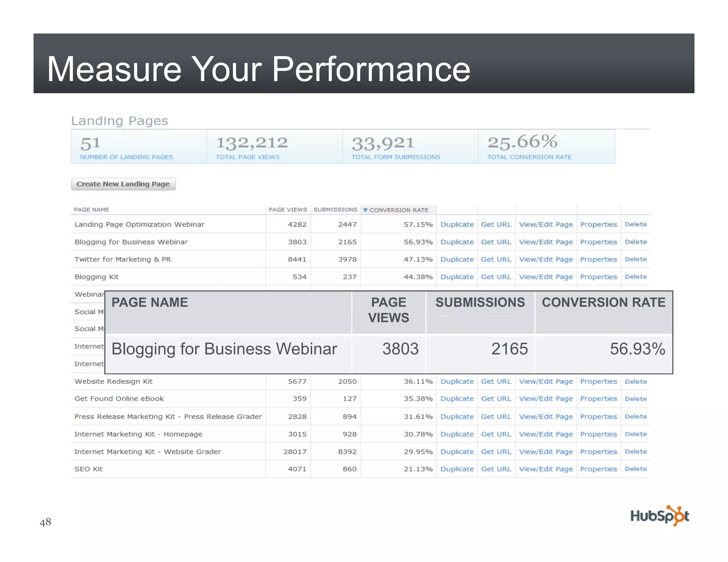Sort table by Submissions header
This screenshot has width=728, height=562.
click(335, 210)
